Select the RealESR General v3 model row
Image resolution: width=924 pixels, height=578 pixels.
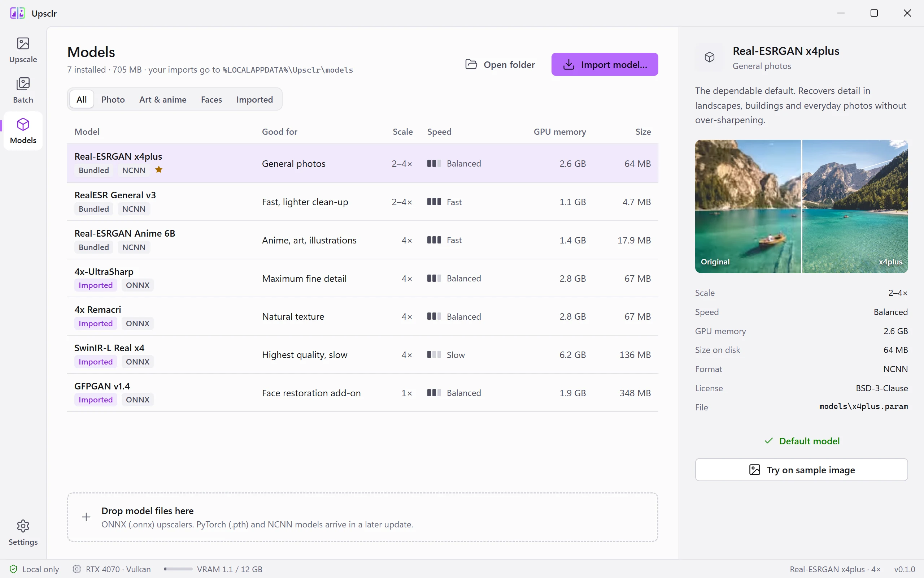click(363, 202)
